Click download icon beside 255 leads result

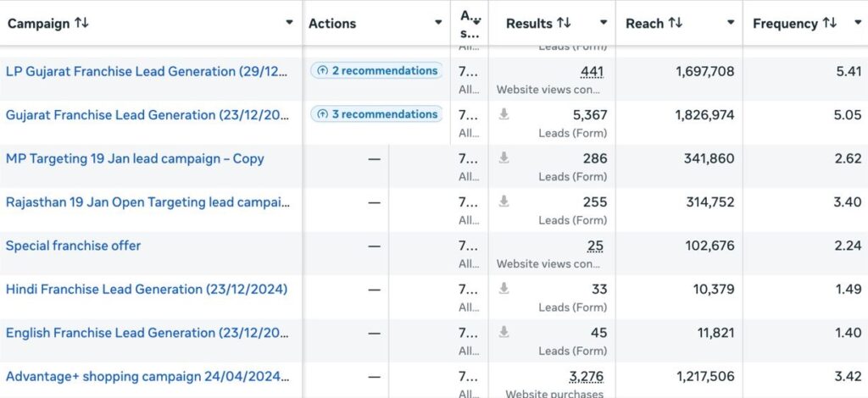(504, 202)
